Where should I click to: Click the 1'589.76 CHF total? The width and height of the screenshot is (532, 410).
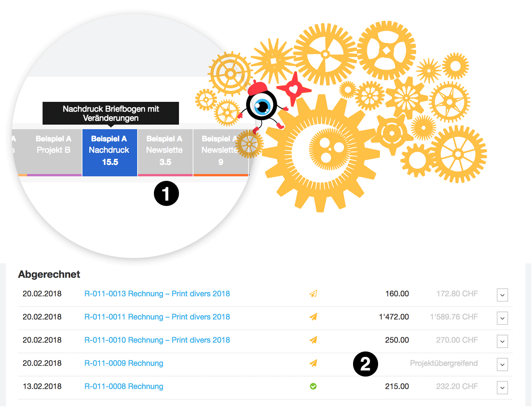click(x=454, y=317)
